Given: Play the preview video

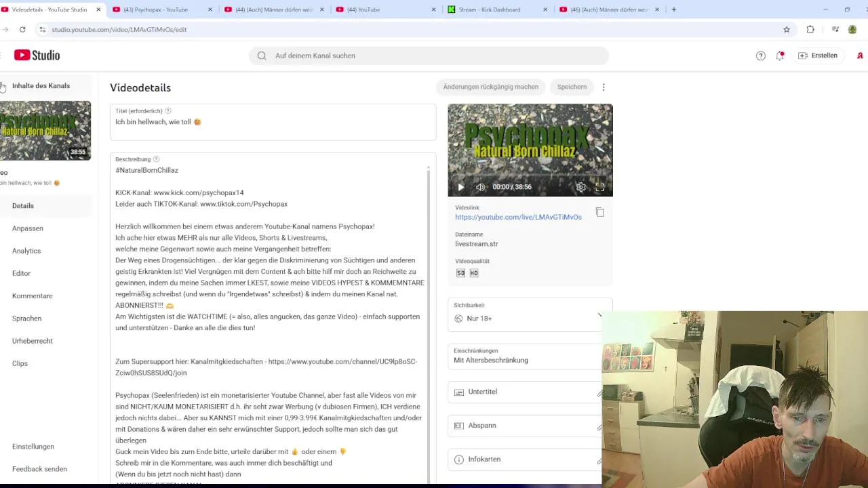Looking at the screenshot, I should click(461, 187).
